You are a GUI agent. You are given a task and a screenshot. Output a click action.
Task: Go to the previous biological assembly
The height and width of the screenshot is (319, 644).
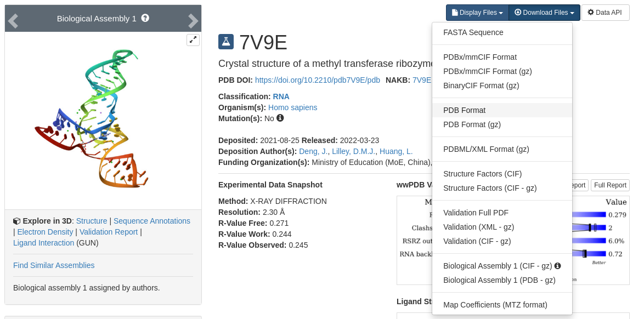[x=13, y=21]
